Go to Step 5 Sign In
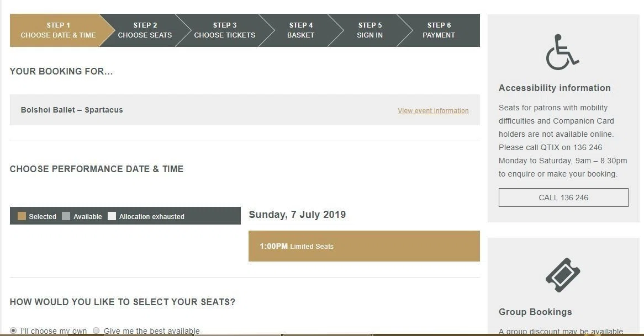Screen dimensions: 644x336 pos(369,30)
